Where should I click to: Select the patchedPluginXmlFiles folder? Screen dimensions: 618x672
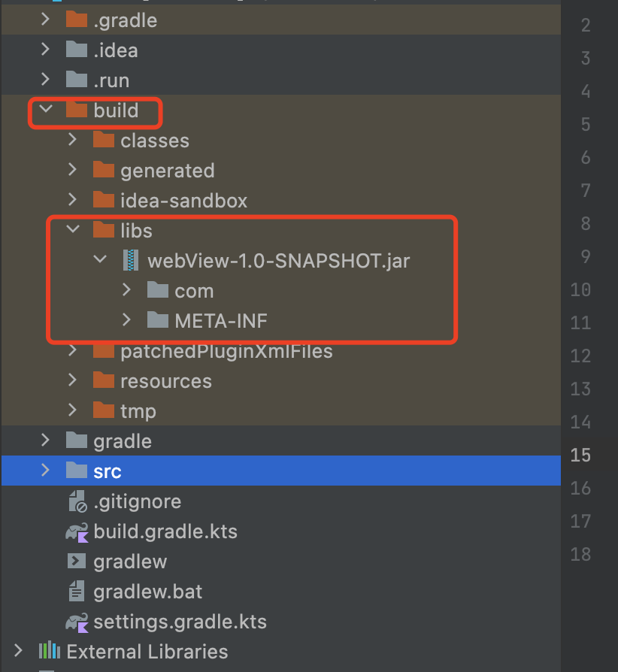point(226,351)
